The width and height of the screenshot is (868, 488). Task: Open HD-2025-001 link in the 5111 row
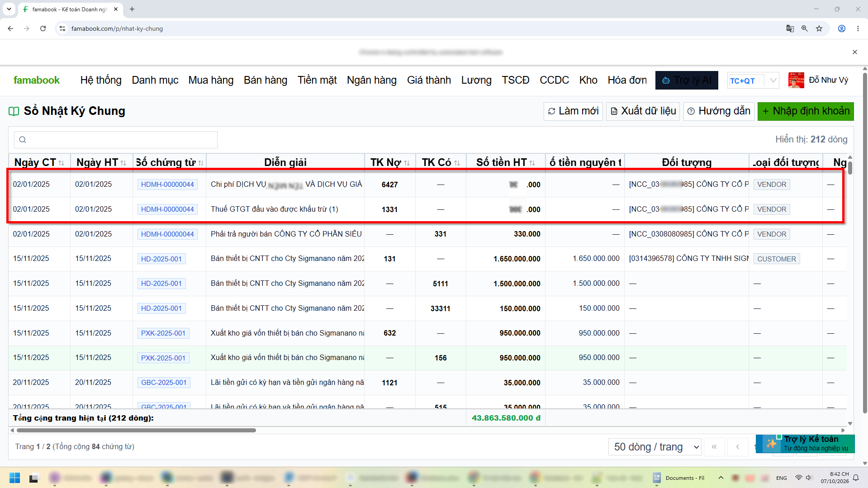(161, 284)
